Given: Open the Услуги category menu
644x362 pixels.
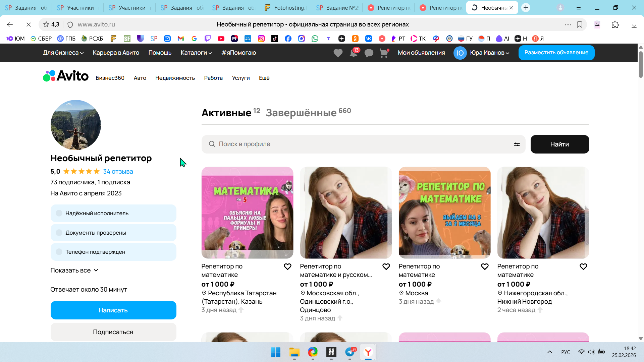Looking at the screenshot, I should [x=240, y=78].
